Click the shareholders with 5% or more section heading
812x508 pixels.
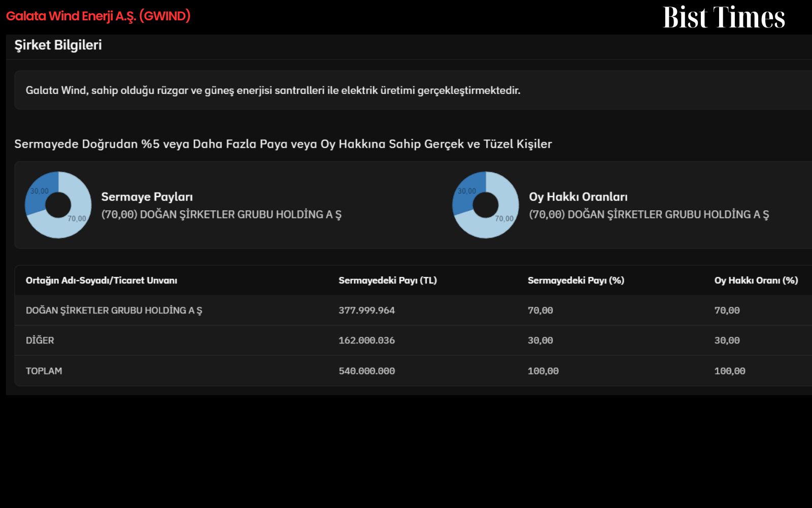coord(283,144)
